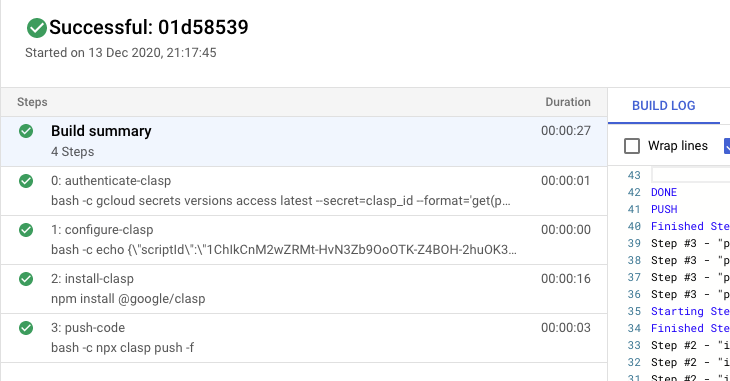Enable the Wrap lines checkbox
Image resolution: width=730 pixels, height=381 pixels.
pyautogui.click(x=632, y=146)
